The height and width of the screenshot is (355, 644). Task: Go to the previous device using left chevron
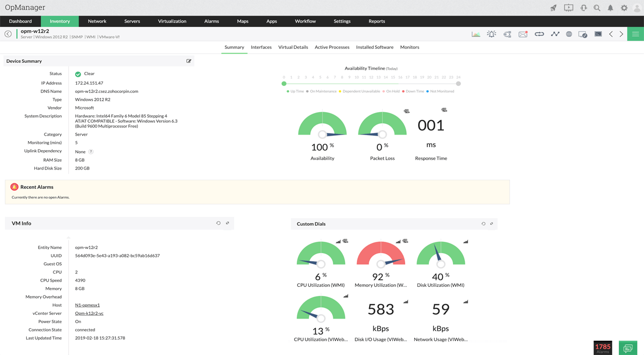611,33
